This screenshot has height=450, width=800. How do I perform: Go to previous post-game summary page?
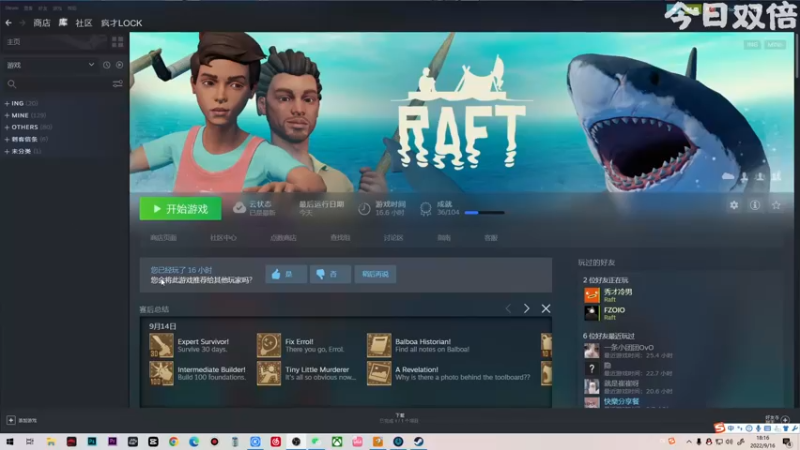pyautogui.click(x=508, y=309)
